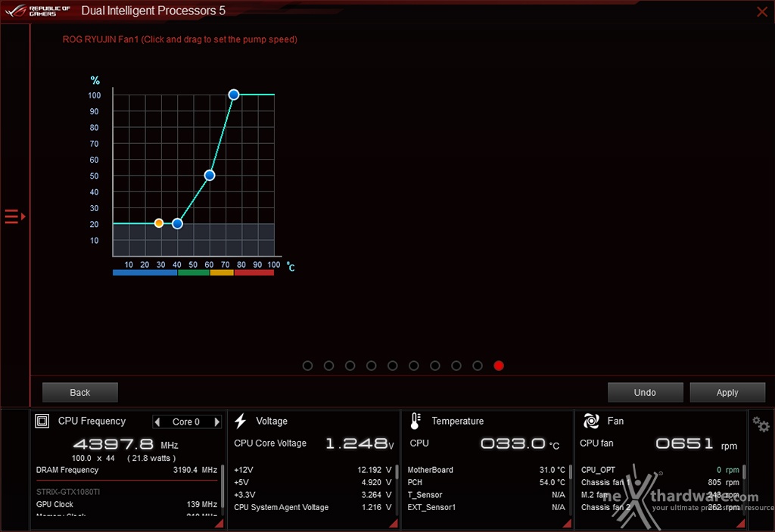Select the 50% fan curve point
Screen dimensions: 775x532
[210, 175]
